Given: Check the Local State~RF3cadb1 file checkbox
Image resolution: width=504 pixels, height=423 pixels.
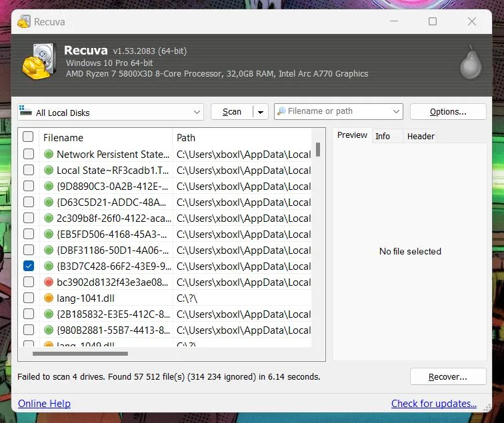Looking at the screenshot, I should click(x=29, y=171).
